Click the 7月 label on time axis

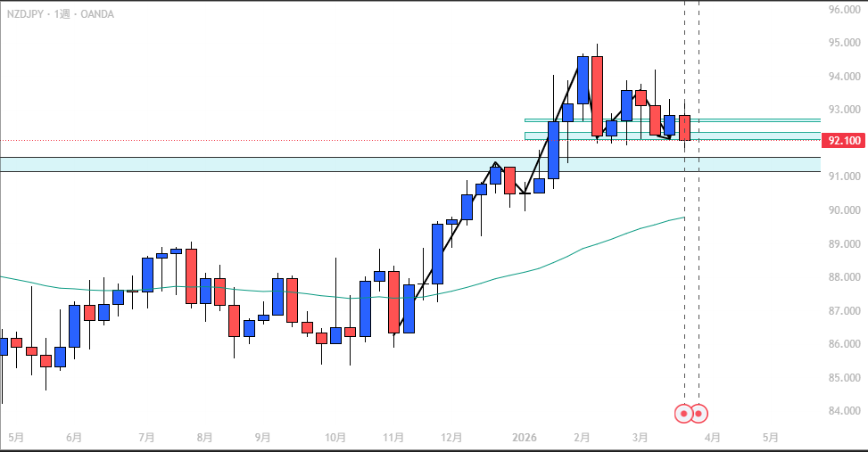(x=147, y=438)
